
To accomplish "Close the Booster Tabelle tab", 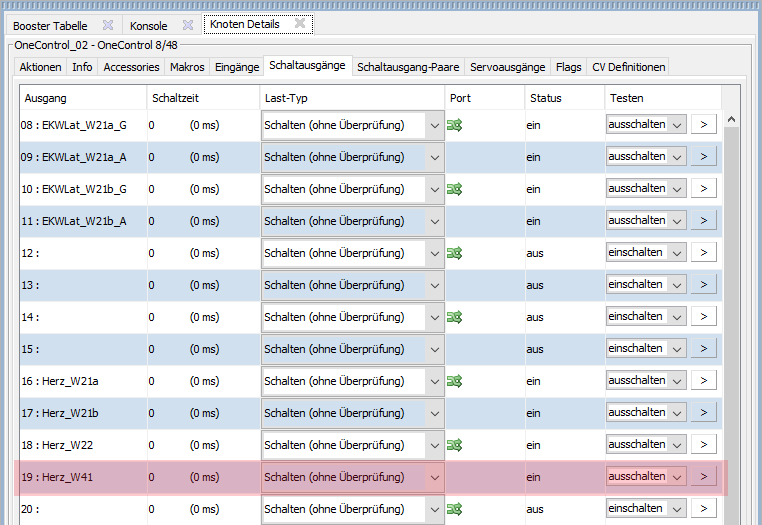I will pos(108,25).
